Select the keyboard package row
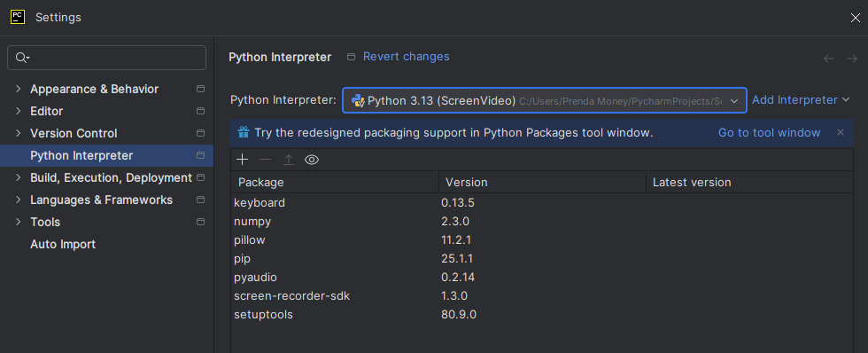The height and width of the screenshot is (353, 868). (x=542, y=203)
